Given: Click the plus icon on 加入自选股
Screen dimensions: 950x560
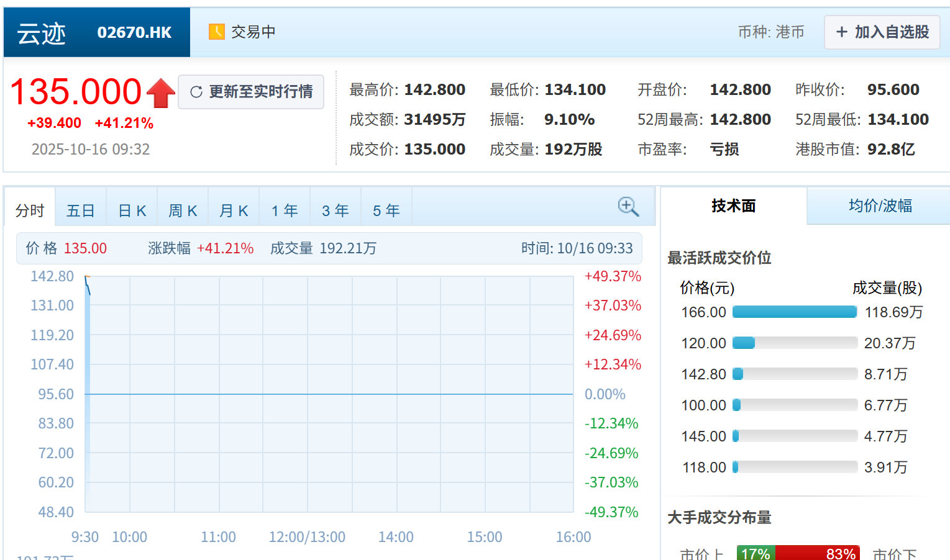Looking at the screenshot, I should click(x=843, y=32).
